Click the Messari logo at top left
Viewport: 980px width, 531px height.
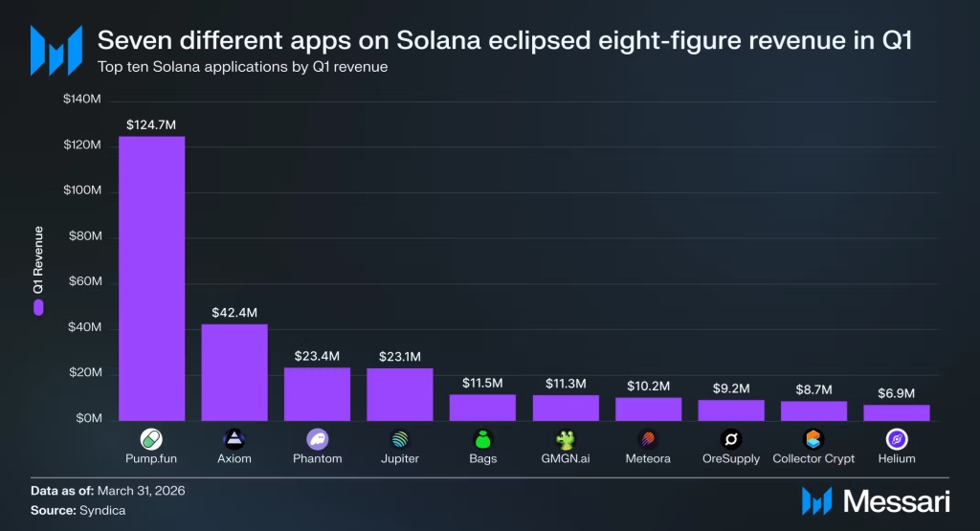click(x=56, y=51)
